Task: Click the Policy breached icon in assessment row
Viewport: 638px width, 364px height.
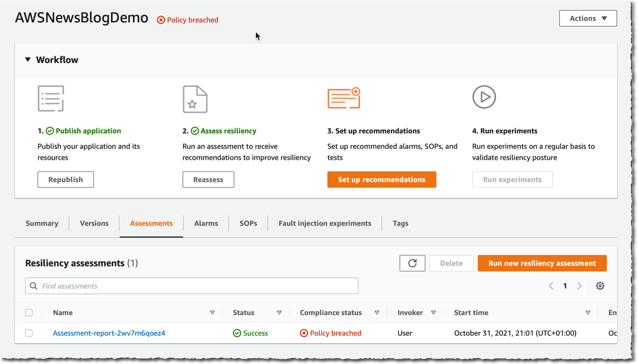Action: coord(304,333)
